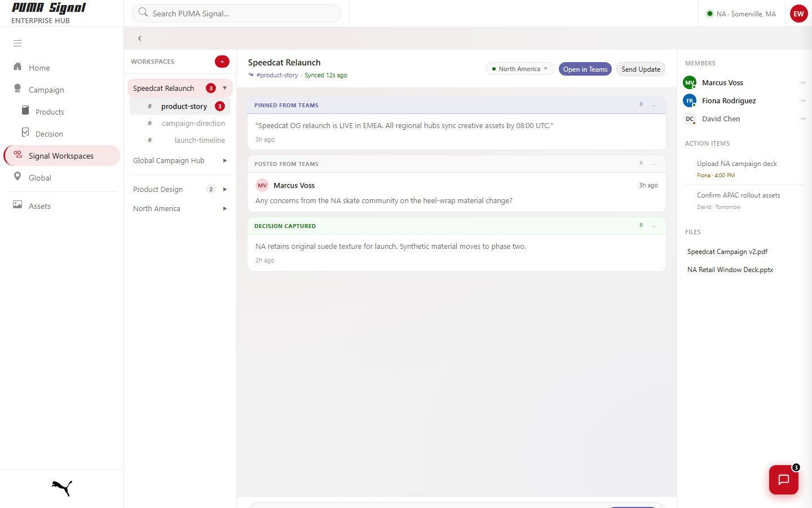Click the Open in Teams button

pyautogui.click(x=585, y=69)
